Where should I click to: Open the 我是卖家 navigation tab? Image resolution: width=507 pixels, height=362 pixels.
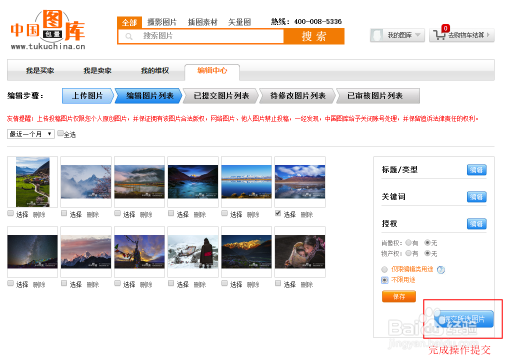[97, 71]
